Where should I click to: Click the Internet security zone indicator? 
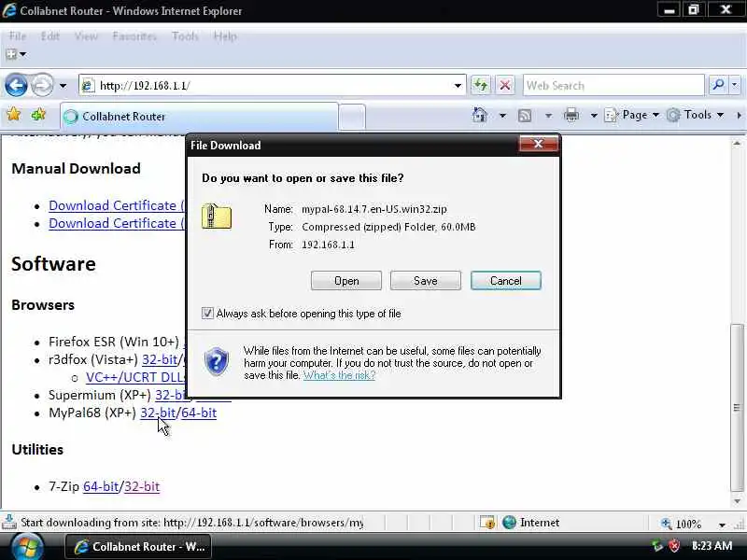[x=531, y=523]
